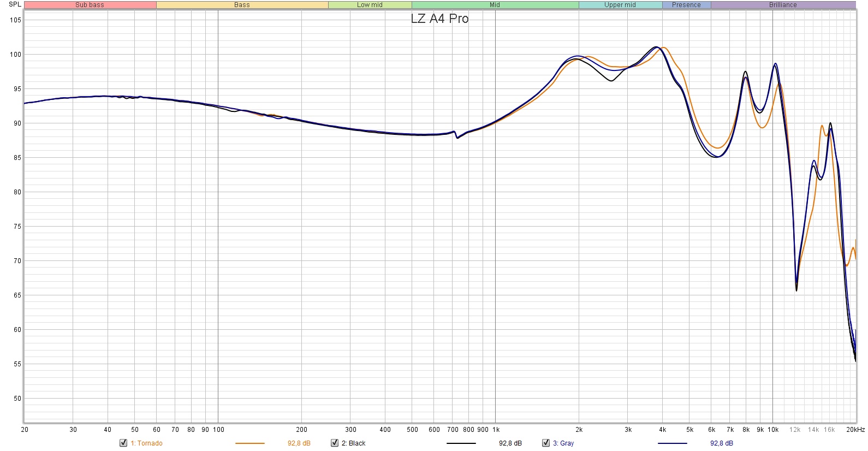Click the blue Gray line sample
The height and width of the screenshot is (451, 868).
(672, 443)
